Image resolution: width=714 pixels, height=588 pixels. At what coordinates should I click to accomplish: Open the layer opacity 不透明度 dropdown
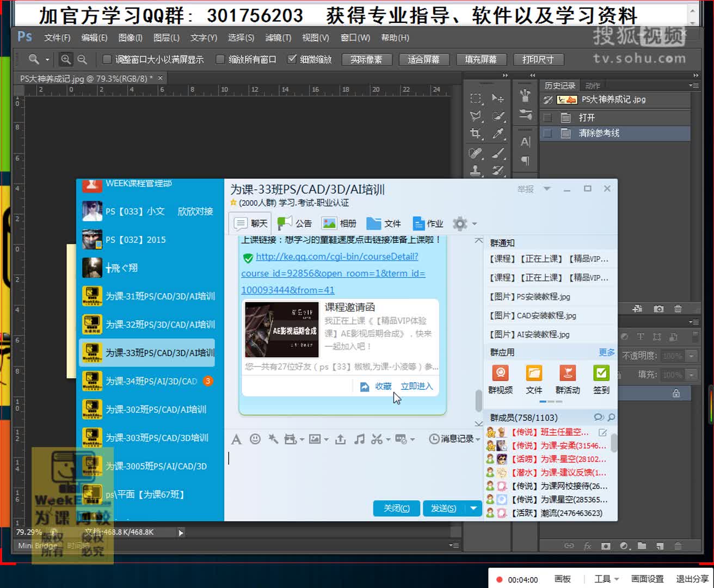691,356
